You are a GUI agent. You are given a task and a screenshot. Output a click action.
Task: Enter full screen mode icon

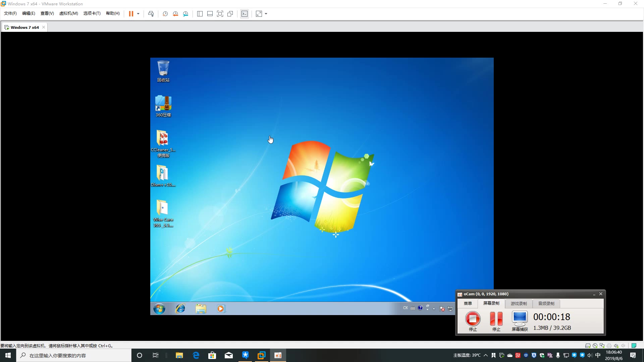pos(220,14)
